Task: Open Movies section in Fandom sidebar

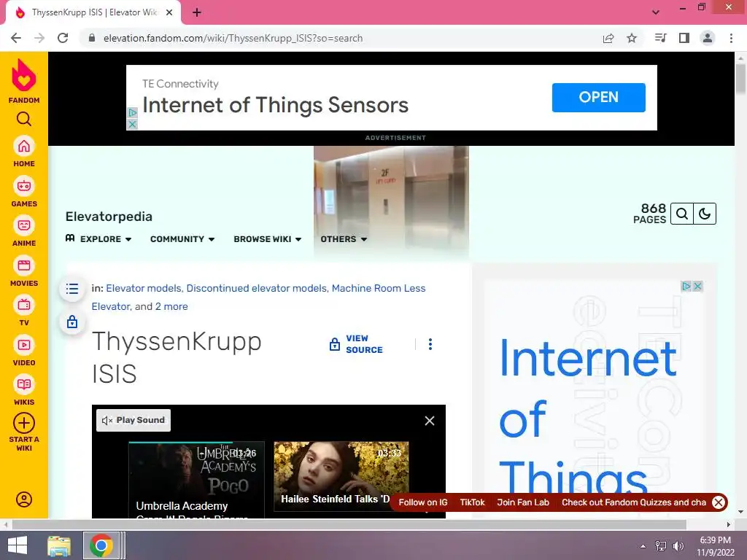Action: tap(24, 271)
